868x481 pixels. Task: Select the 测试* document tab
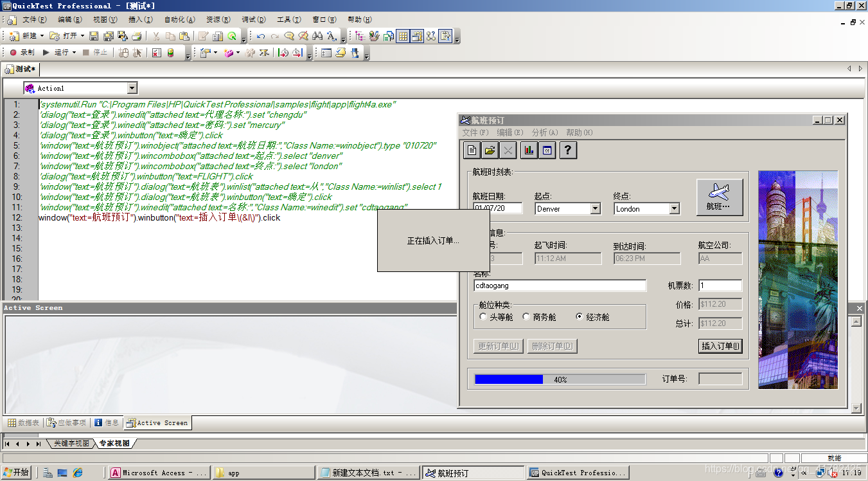click(21, 69)
